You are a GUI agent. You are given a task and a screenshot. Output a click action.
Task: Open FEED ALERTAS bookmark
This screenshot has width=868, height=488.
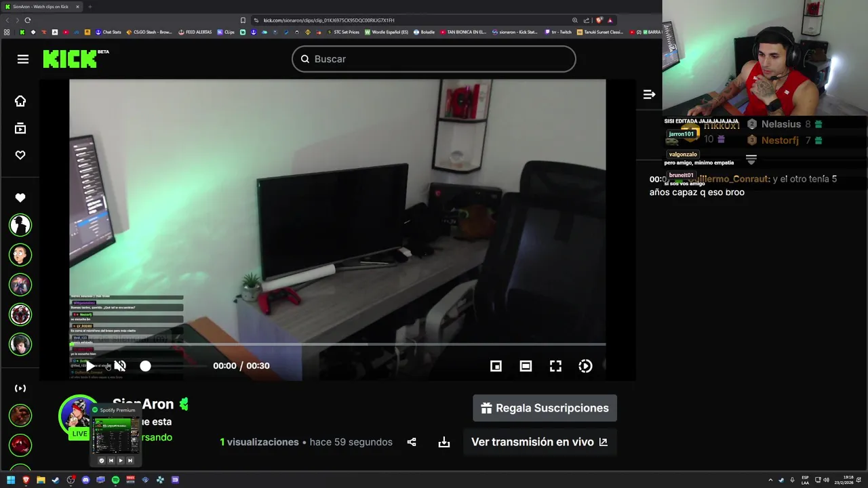click(195, 32)
